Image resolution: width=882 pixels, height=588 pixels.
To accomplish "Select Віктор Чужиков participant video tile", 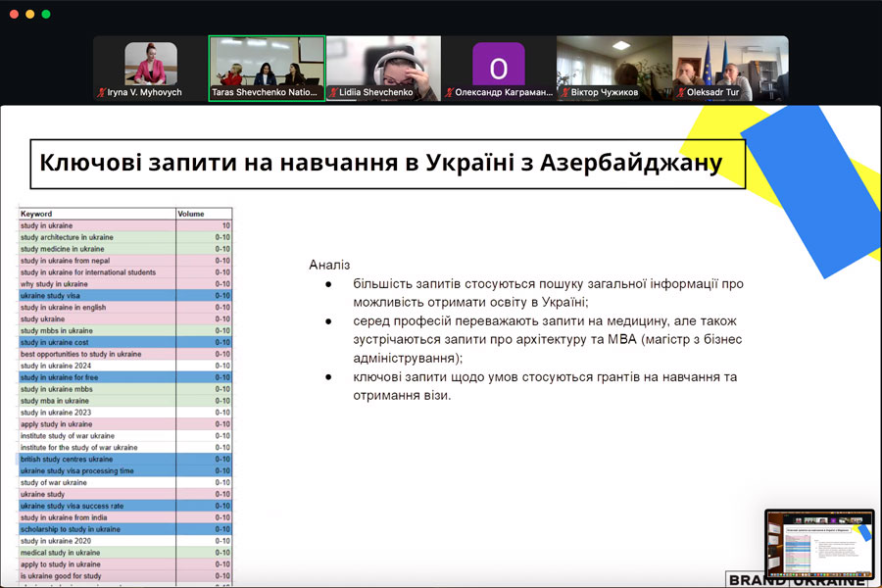I will pos(614,68).
